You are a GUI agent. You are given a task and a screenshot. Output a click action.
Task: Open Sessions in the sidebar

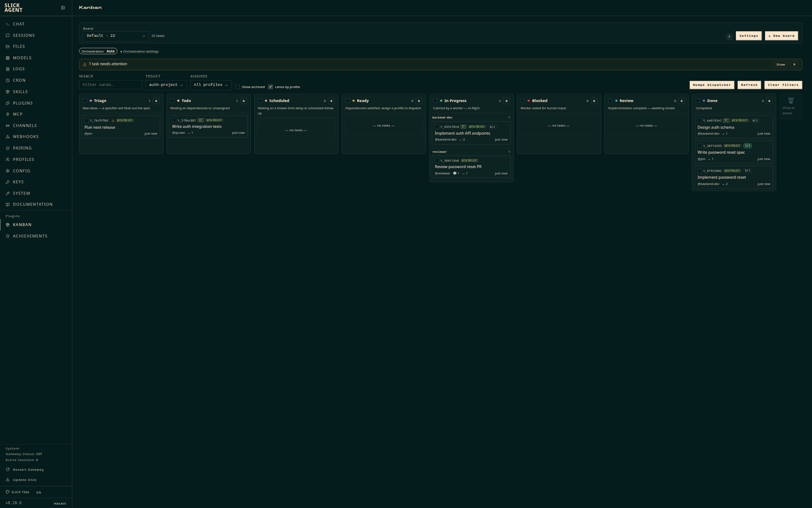pyautogui.click(x=36, y=36)
